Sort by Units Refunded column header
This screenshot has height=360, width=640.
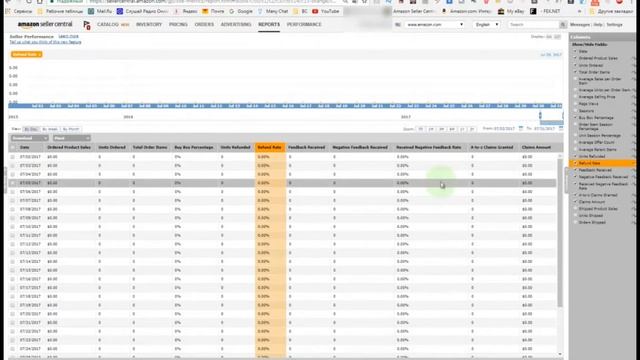click(236, 147)
